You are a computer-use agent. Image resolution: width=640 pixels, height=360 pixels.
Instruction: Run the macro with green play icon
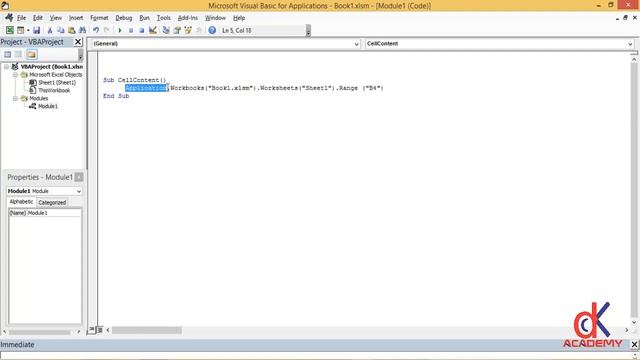coord(120,30)
